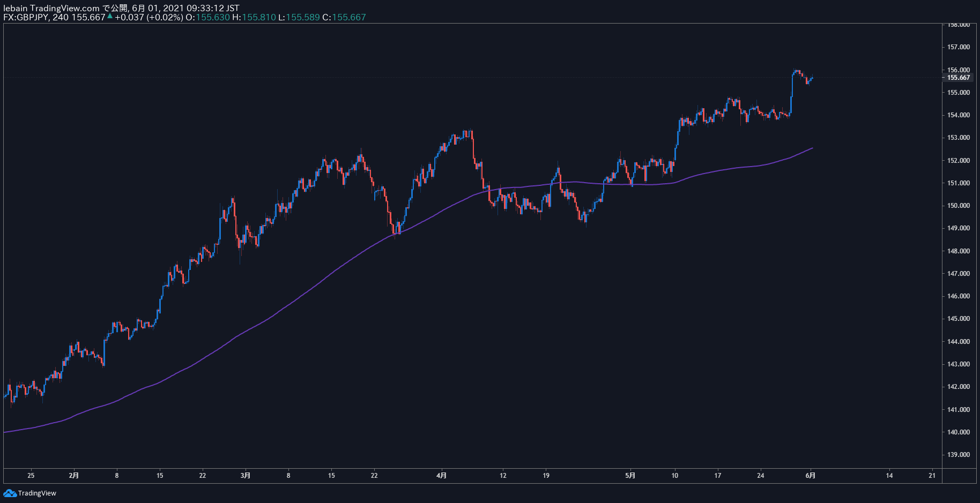Click the 146.000 price axis label
980x503 pixels.
959,296
